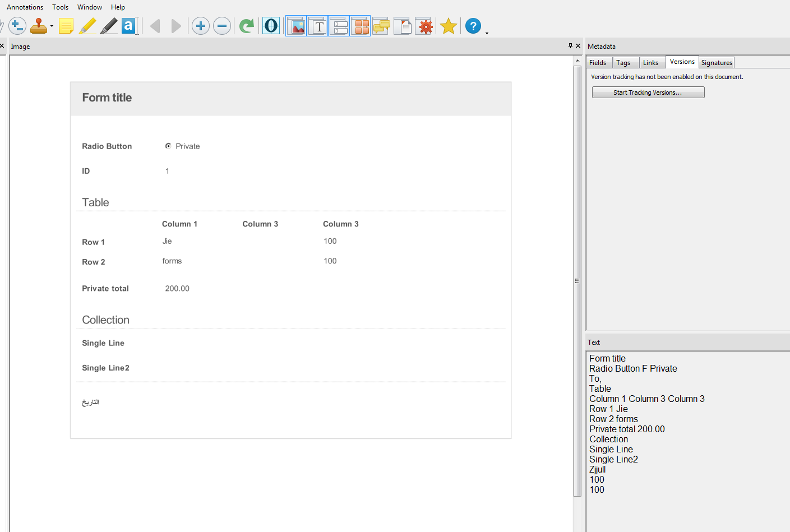Open the Annotations menu
This screenshot has width=790, height=532.
pos(25,7)
